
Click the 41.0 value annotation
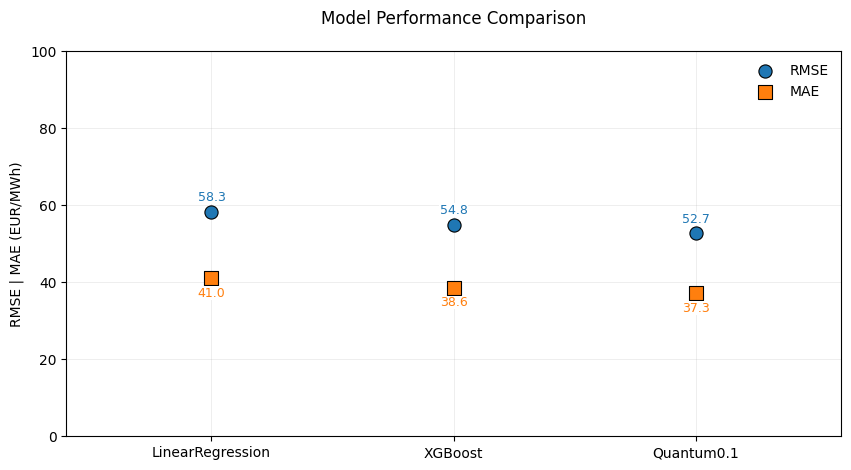coord(211,293)
